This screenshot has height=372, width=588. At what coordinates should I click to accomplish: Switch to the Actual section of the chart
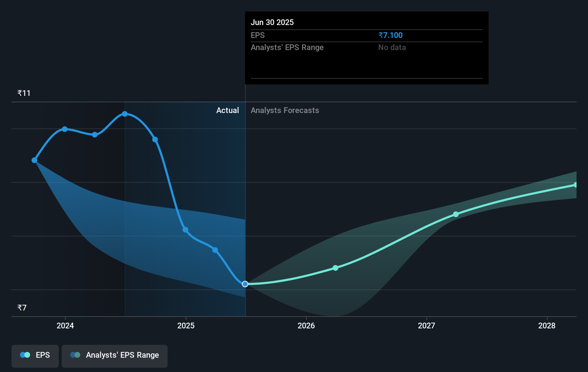(227, 110)
